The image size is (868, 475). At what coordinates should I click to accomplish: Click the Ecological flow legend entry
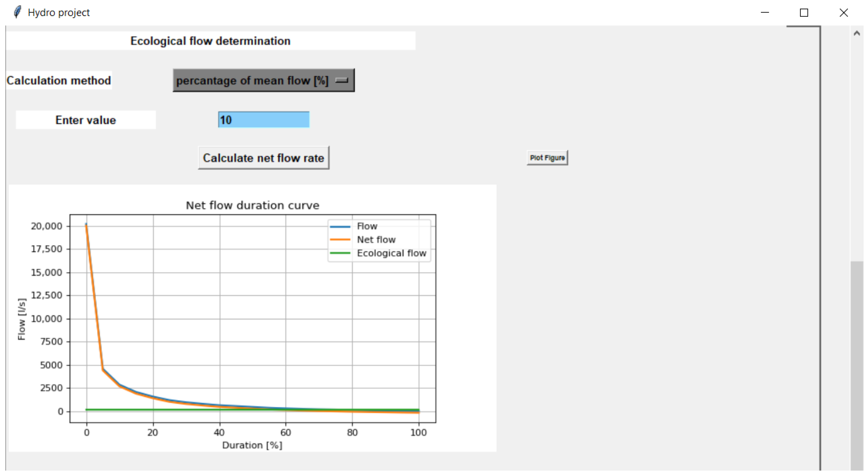click(391, 253)
